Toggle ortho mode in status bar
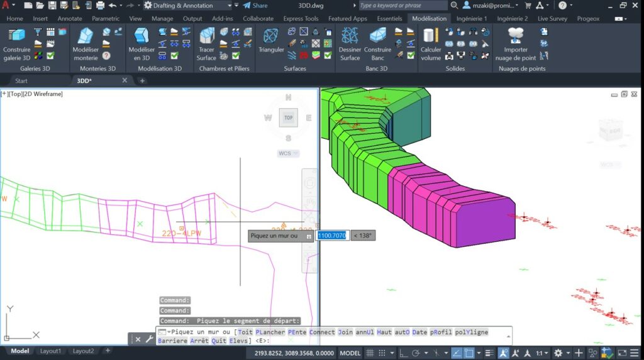The image size is (644, 360). pos(404,353)
